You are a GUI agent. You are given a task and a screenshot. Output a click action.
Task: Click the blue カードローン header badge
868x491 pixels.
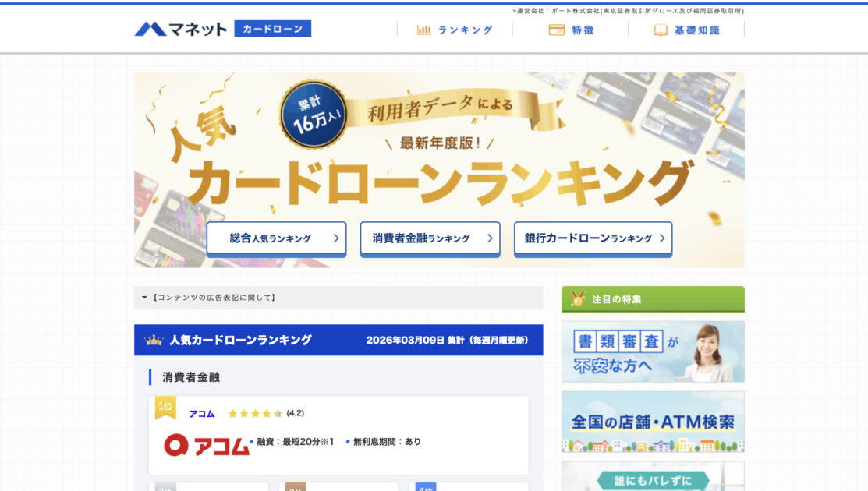point(272,29)
